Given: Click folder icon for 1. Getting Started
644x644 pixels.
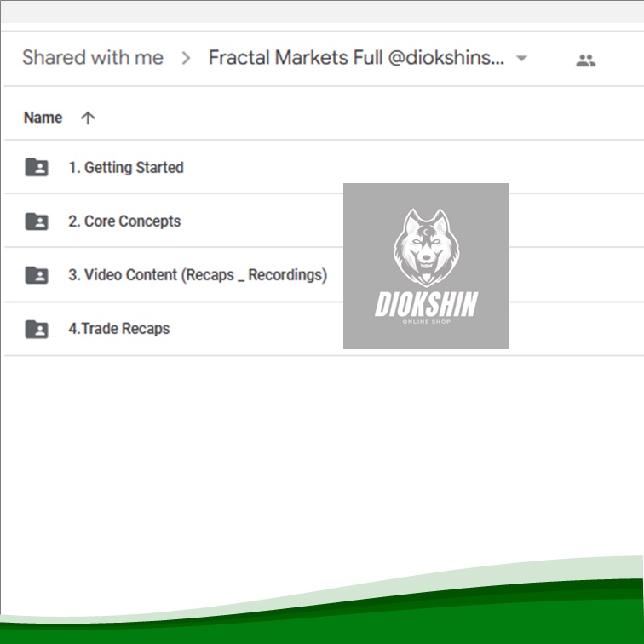Looking at the screenshot, I should coord(37,167).
